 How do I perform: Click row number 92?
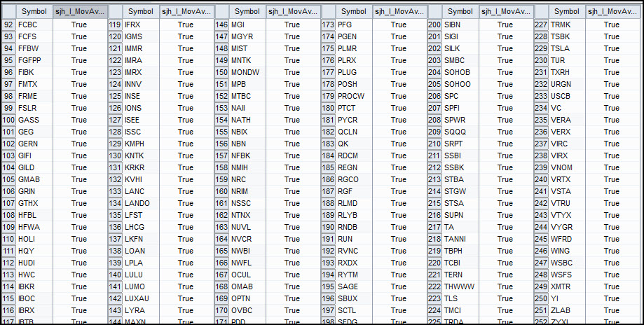click(x=8, y=25)
